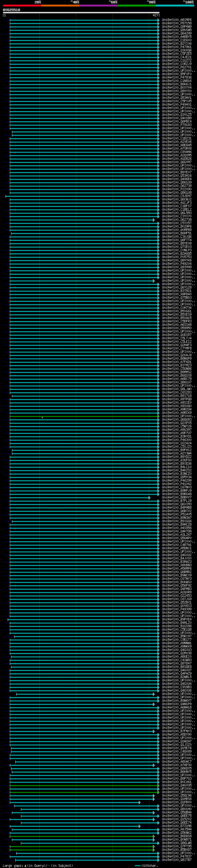Select hit label UniRef100_C5WT26
The width and height of the screenshot is (197, 868).
[176, 426]
